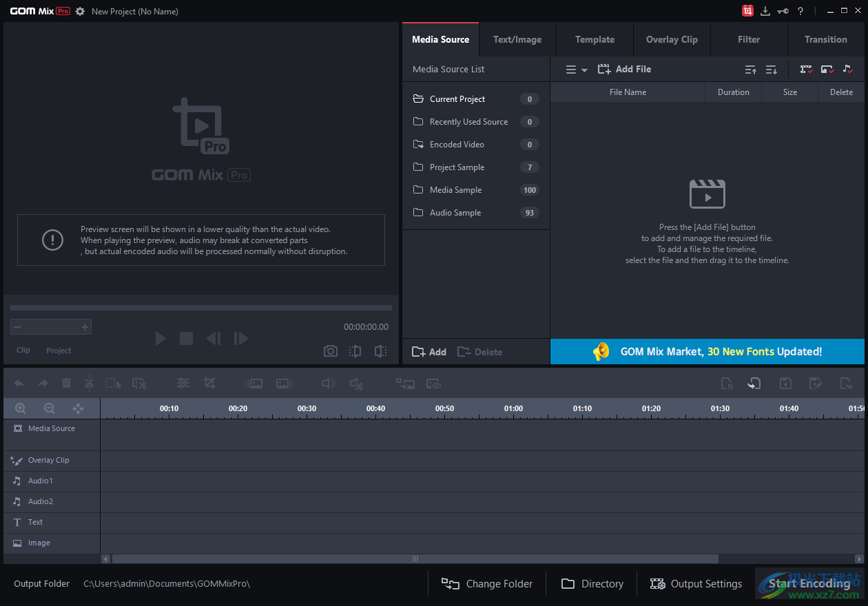Stop the preview playback
Screen dimensions: 868x606
click(x=186, y=338)
